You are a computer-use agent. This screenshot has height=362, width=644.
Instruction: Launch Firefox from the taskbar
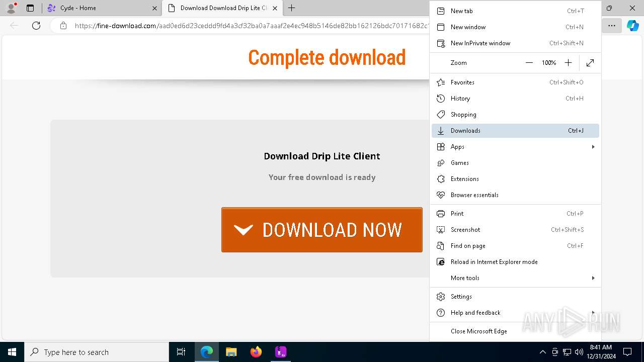256,352
